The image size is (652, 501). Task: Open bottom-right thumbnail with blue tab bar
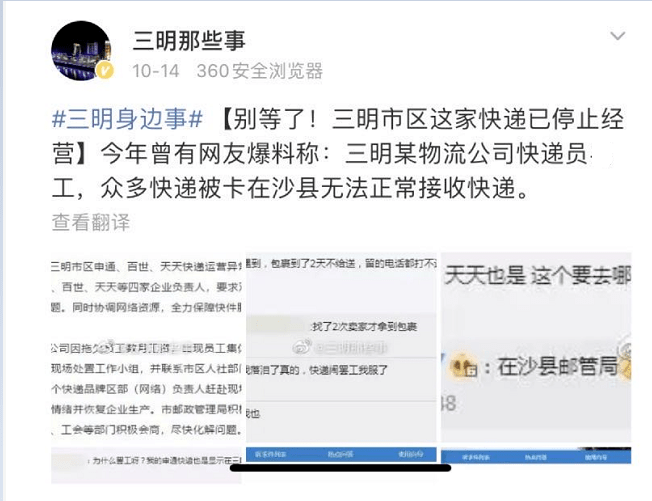(x=536, y=455)
